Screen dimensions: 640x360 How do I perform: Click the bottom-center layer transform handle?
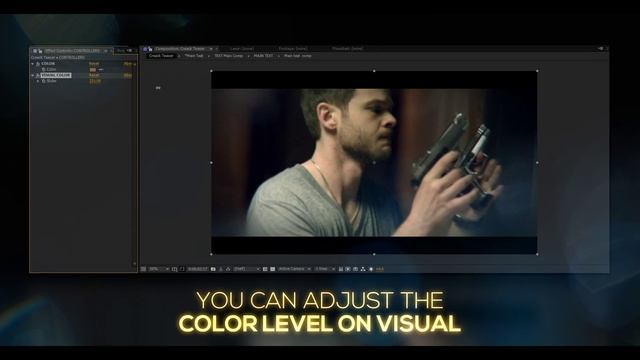pos(374,254)
